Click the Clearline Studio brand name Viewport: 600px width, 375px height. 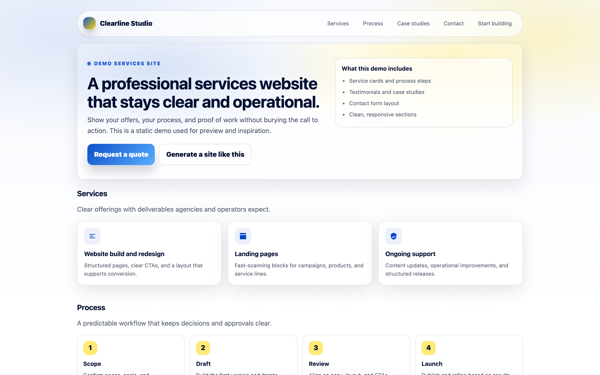(x=126, y=23)
